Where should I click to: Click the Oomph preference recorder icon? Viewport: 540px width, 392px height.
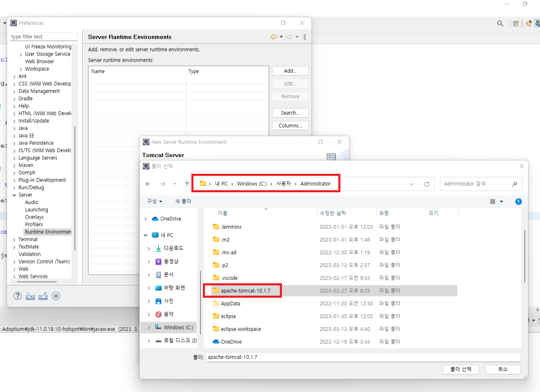click(x=56, y=296)
